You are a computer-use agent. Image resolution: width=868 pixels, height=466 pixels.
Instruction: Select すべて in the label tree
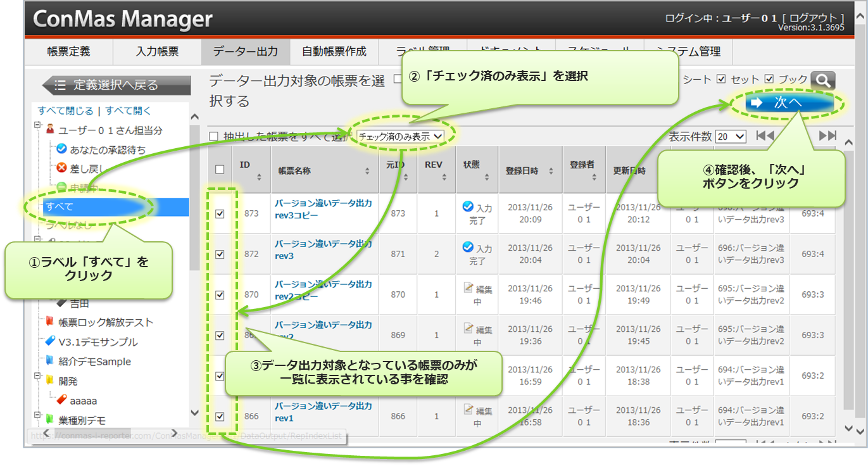(x=59, y=207)
